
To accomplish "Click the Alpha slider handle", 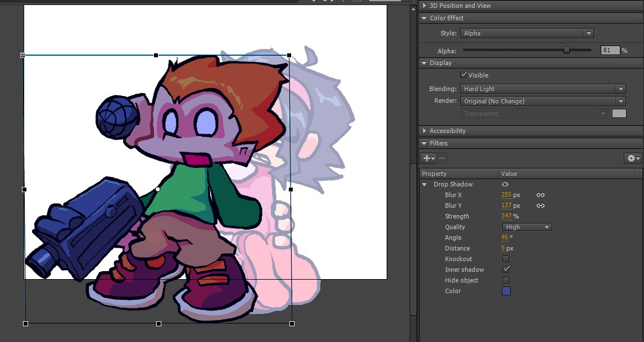I will (x=567, y=49).
